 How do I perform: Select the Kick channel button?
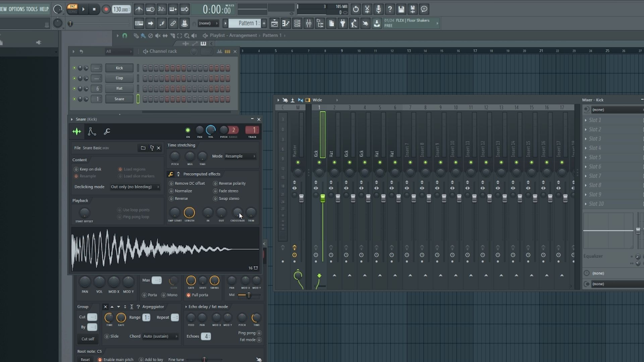coord(119,68)
